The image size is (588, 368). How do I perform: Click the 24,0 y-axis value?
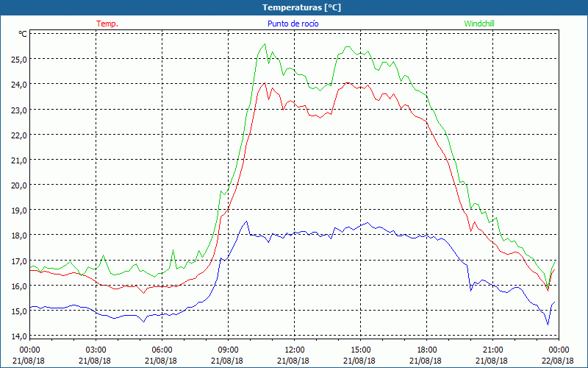click(x=19, y=85)
